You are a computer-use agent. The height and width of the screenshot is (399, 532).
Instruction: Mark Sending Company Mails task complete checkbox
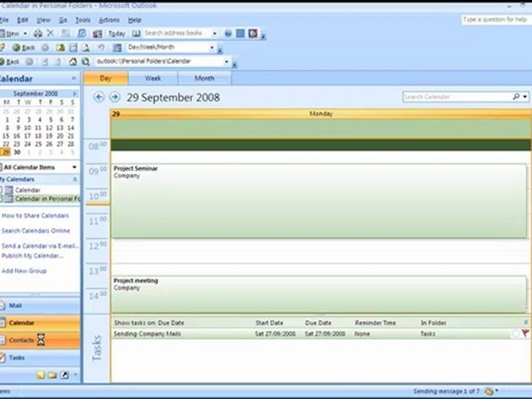click(x=515, y=334)
